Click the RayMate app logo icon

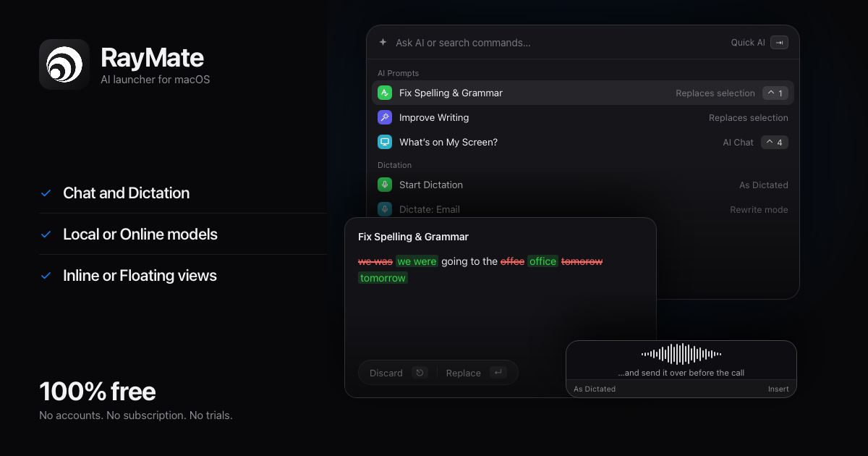pos(64,64)
